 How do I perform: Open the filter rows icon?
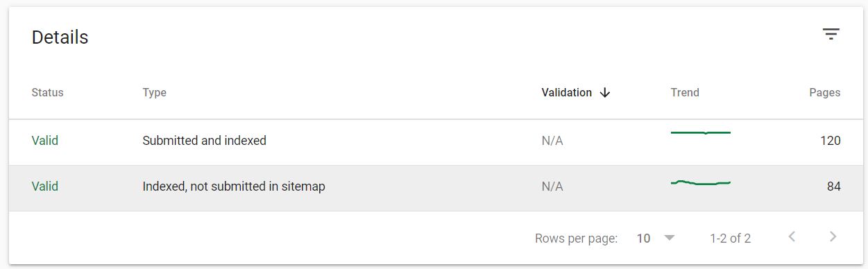point(831,34)
